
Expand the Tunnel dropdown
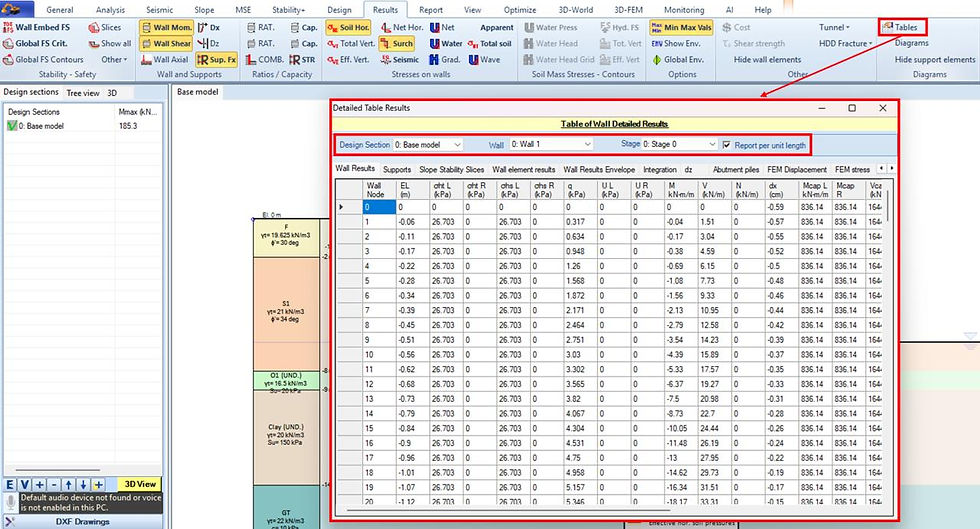(834, 28)
